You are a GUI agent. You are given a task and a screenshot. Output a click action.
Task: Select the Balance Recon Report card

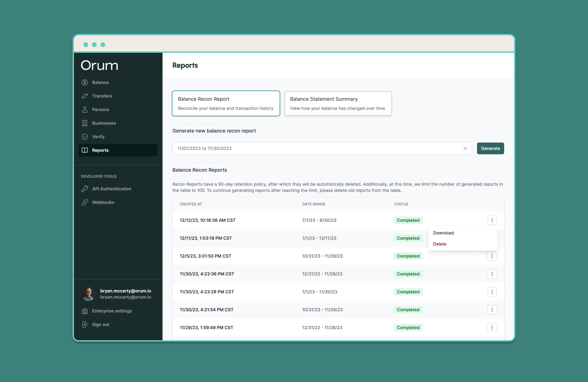coord(226,104)
